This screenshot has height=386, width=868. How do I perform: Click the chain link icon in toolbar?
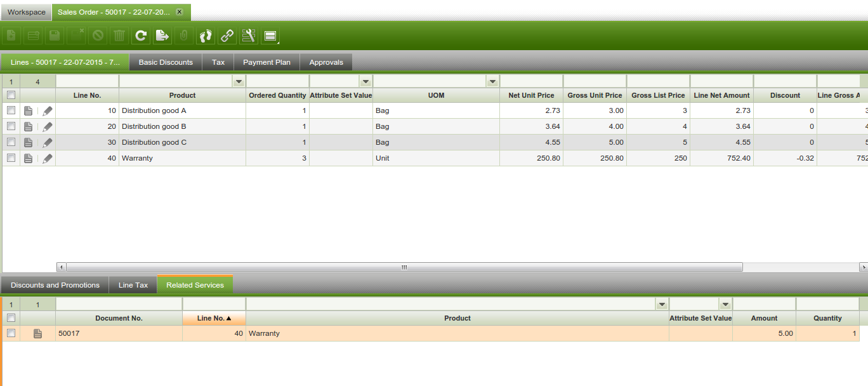coord(227,36)
